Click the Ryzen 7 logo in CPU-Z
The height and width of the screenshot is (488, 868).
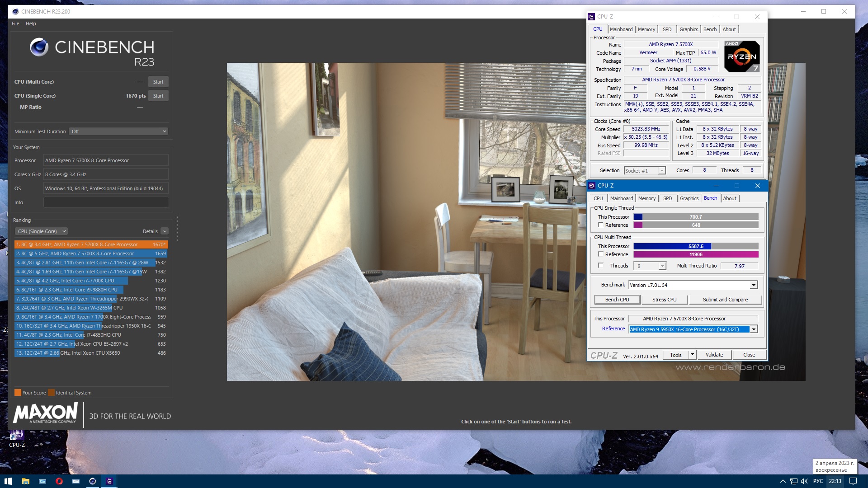coord(742,56)
